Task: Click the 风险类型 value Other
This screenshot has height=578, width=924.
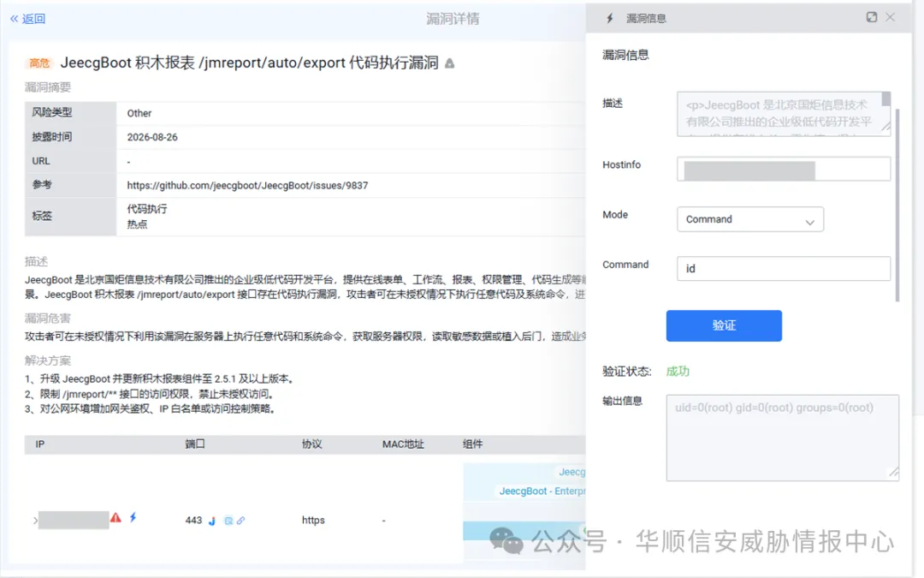Action: [139, 113]
